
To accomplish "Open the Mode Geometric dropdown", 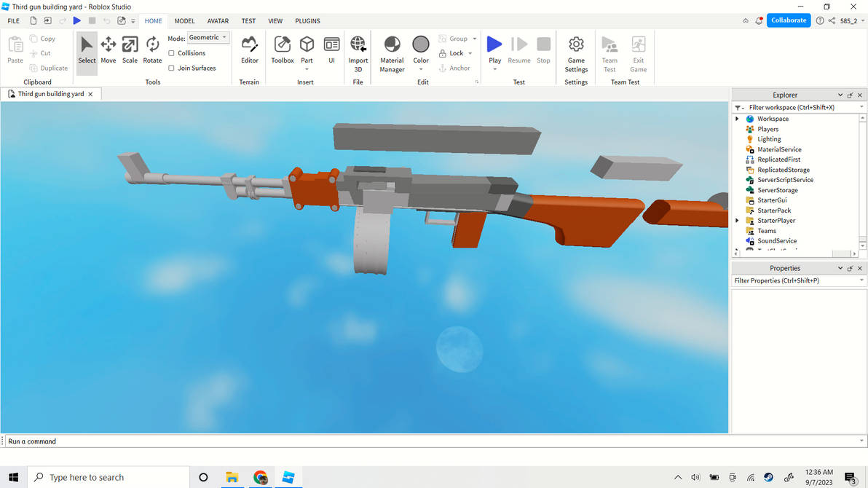I will [x=208, y=38].
